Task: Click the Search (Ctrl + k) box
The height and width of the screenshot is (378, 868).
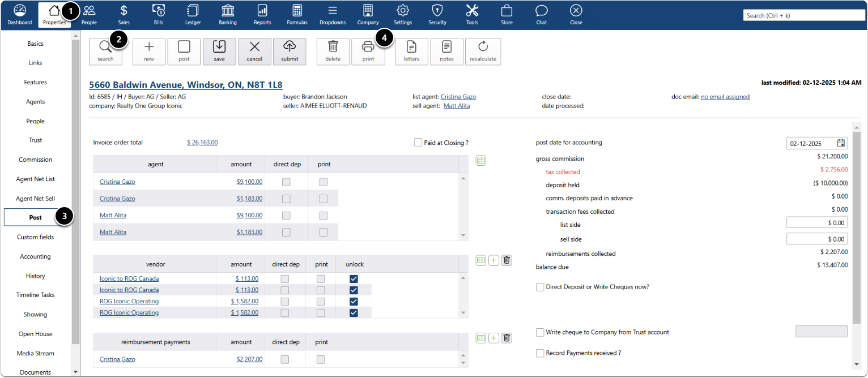Action: 803,15
